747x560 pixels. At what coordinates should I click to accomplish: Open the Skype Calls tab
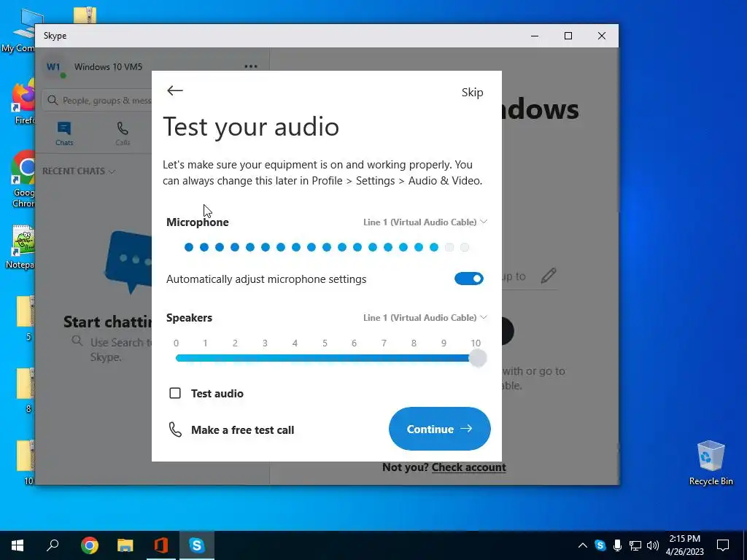click(x=123, y=134)
